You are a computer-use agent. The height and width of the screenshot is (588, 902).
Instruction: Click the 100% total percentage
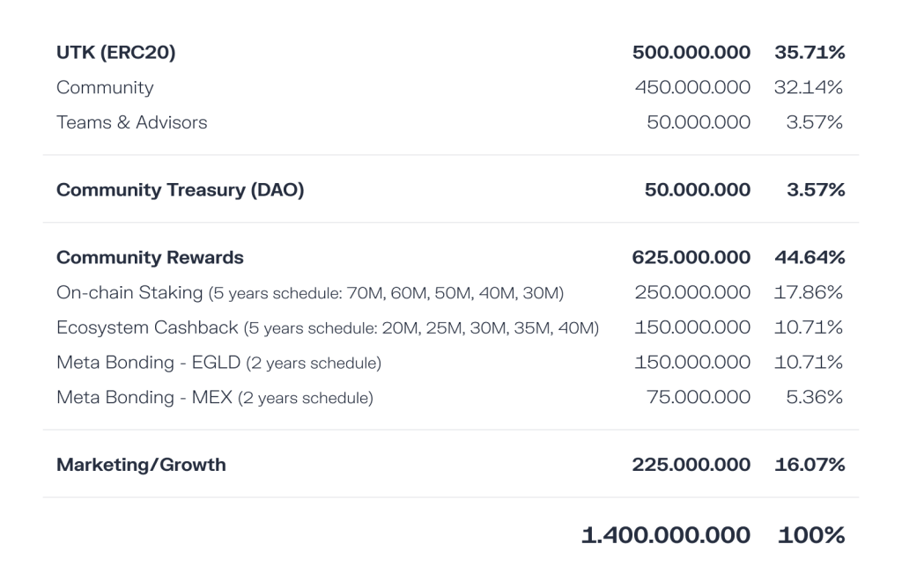coord(811,534)
